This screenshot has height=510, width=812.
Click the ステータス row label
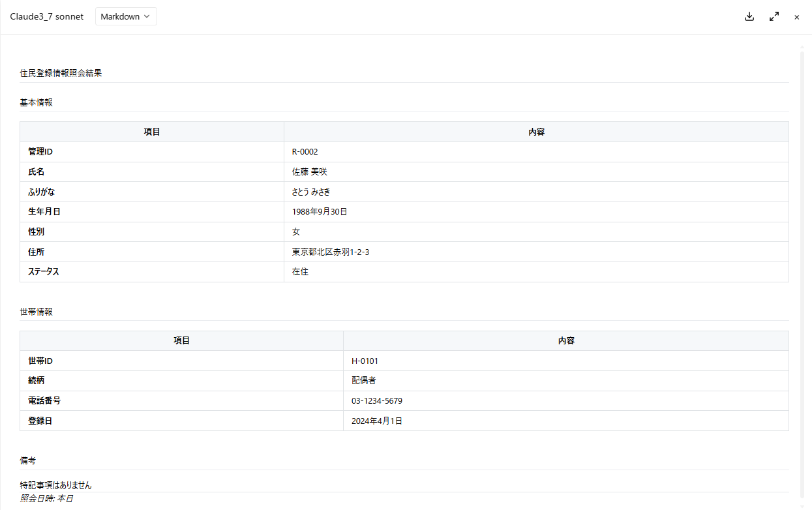[x=44, y=272]
